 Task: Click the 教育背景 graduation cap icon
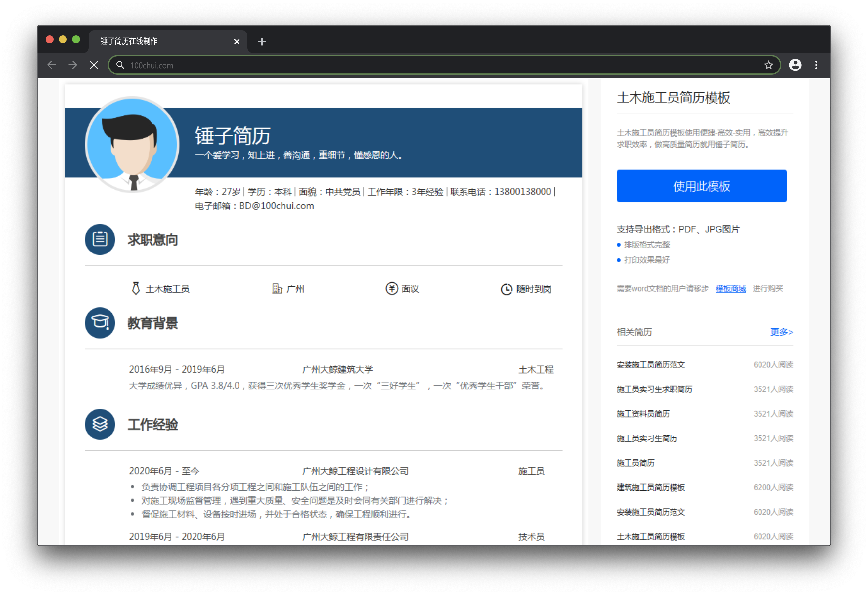point(100,323)
